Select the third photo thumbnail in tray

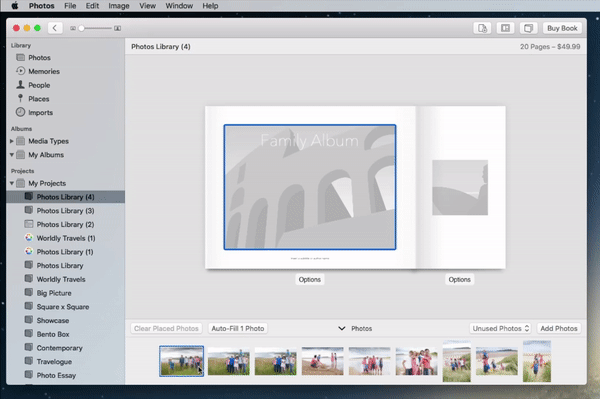coord(276,361)
